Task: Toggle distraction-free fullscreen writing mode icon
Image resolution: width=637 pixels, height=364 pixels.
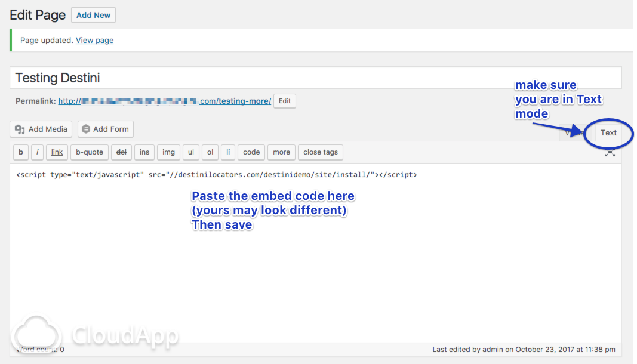Action: [x=610, y=153]
